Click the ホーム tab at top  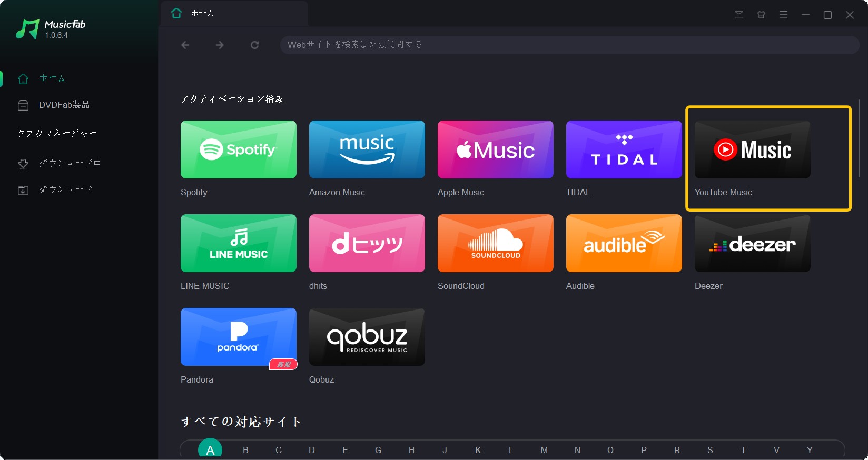[234, 14]
